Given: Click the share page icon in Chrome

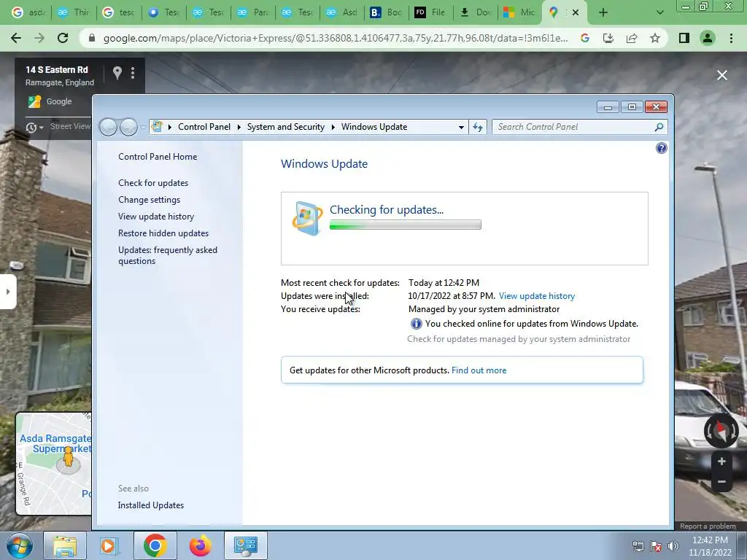Looking at the screenshot, I should 632,38.
